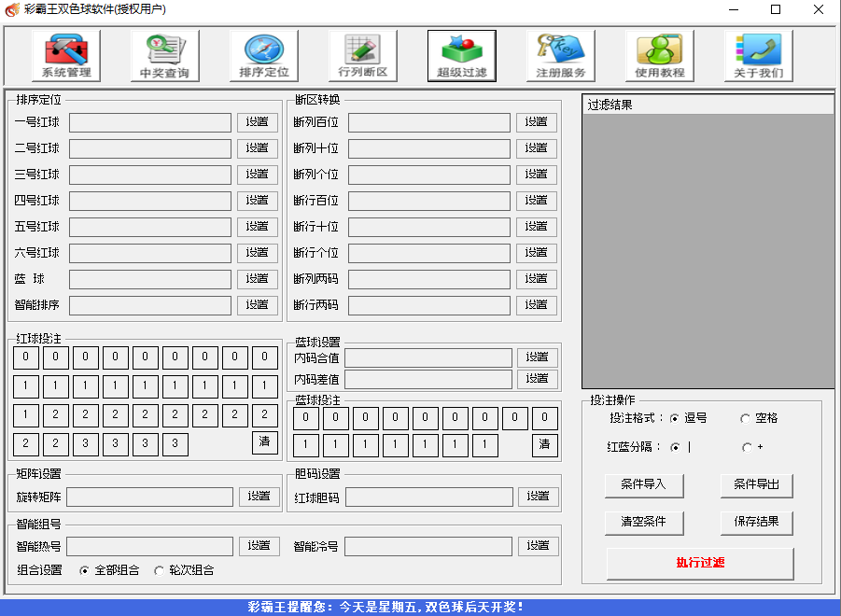Click 设置 button for 二号红球
The width and height of the screenshot is (841, 616).
[258, 148]
